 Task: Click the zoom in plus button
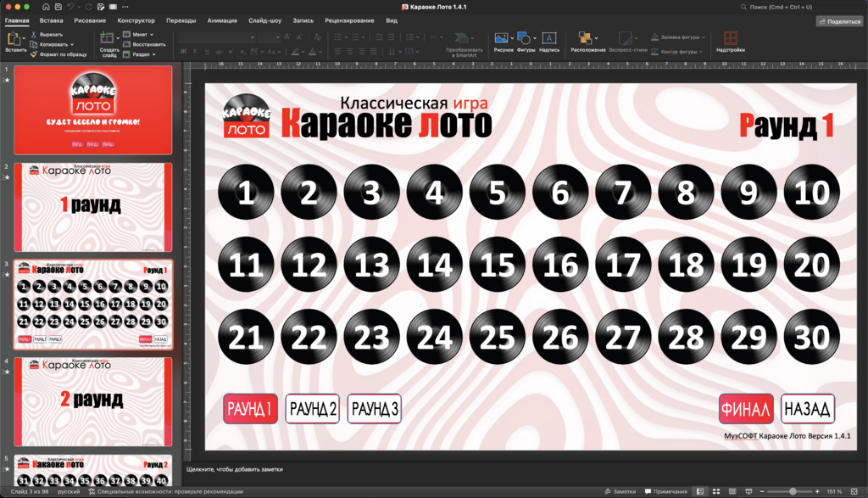point(817,491)
